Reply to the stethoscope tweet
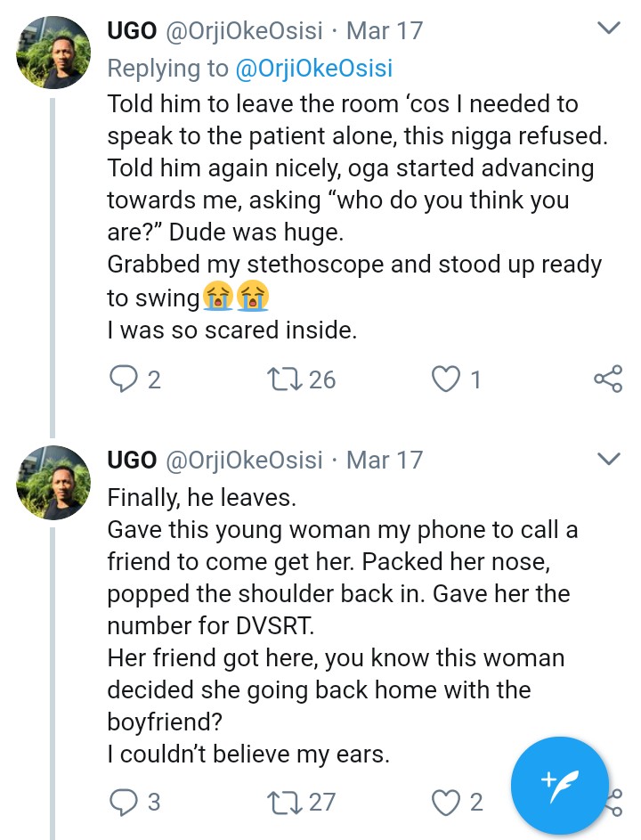This screenshot has width=641, height=840. (122, 380)
